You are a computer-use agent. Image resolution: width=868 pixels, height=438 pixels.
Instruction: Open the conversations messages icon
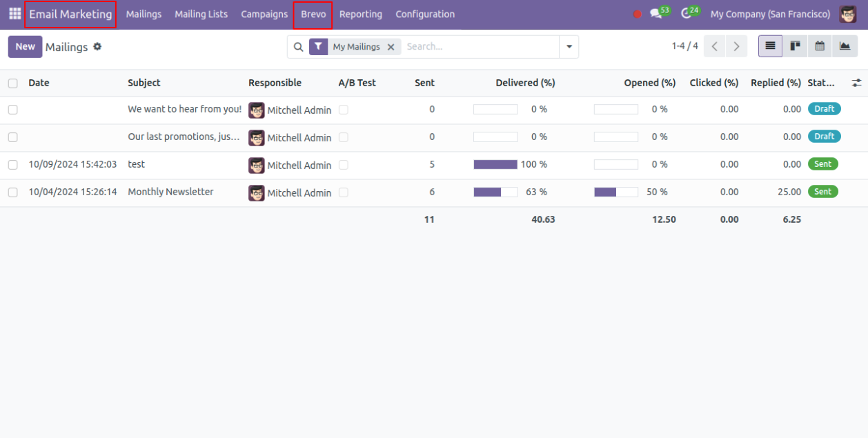[x=655, y=14]
